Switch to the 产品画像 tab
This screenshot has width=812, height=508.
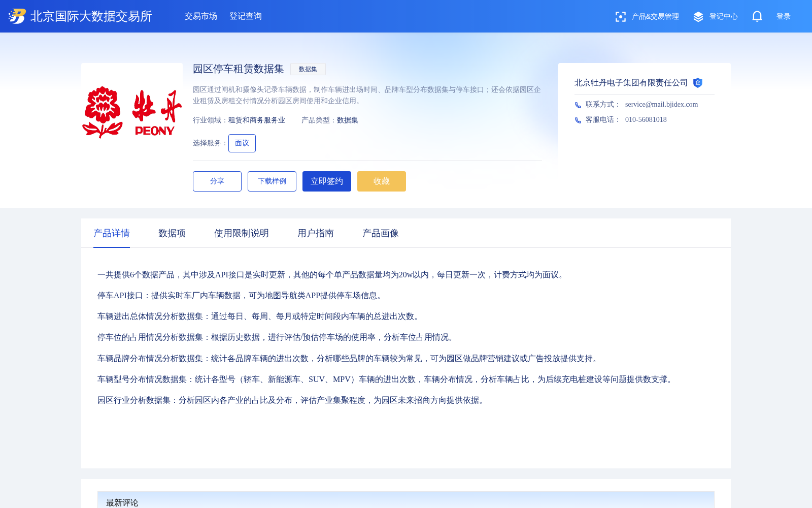tap(381, 233)
